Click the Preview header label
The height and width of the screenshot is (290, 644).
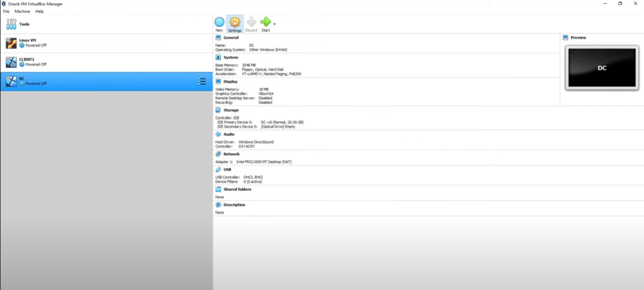point(578,38)
